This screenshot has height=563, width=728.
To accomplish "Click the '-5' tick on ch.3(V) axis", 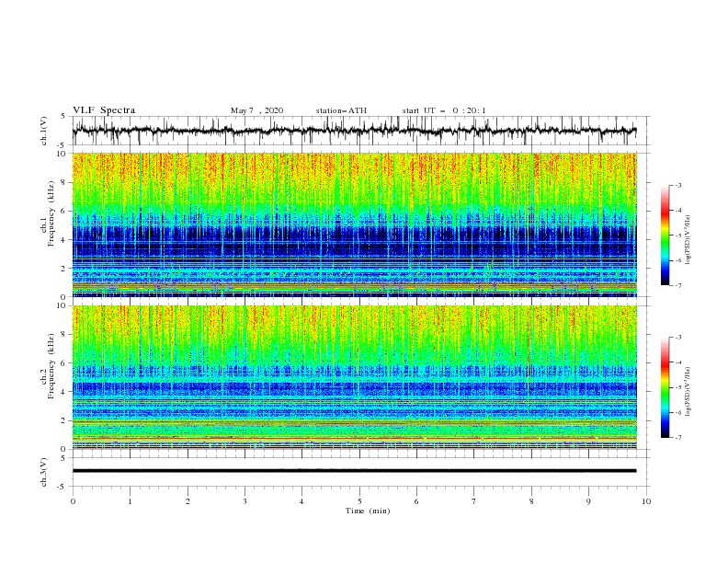I will point(63,487).
